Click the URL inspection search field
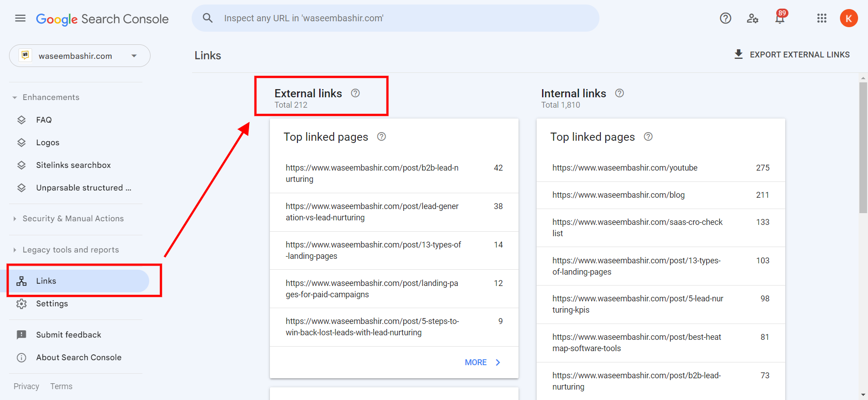 396,18
